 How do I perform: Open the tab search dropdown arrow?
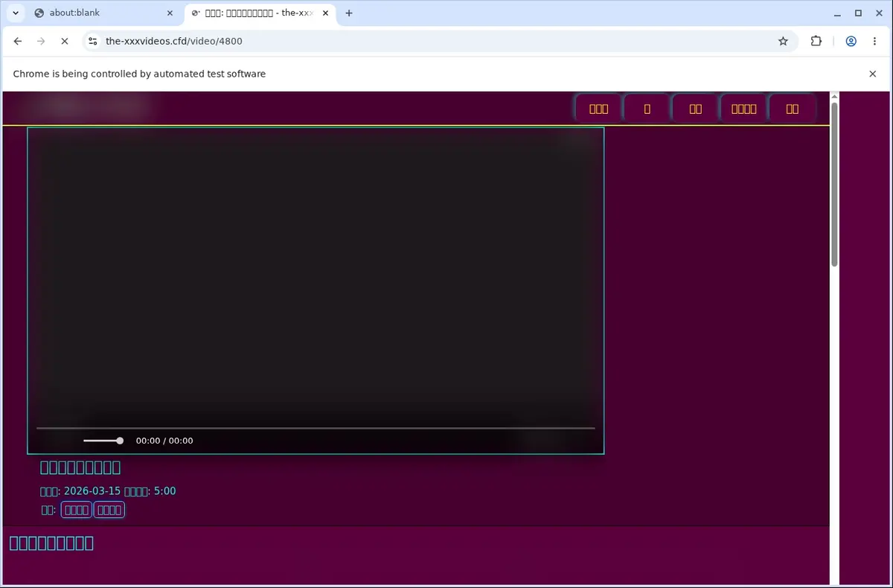pyautogui.click(x=15, y=13)
